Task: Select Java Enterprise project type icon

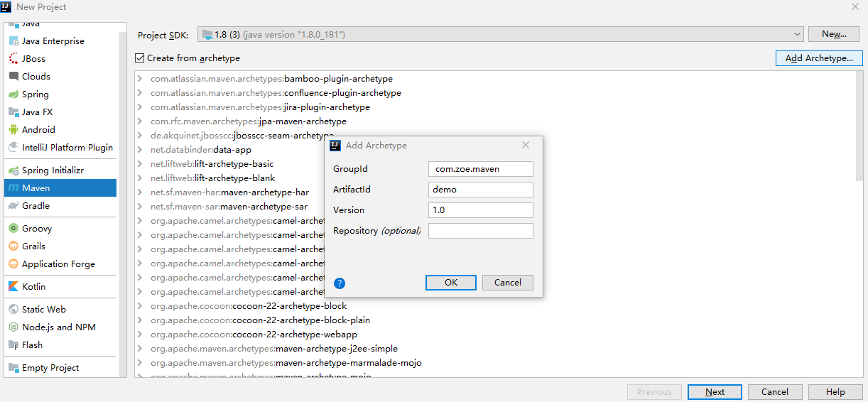Action: [x=13, y=41]
